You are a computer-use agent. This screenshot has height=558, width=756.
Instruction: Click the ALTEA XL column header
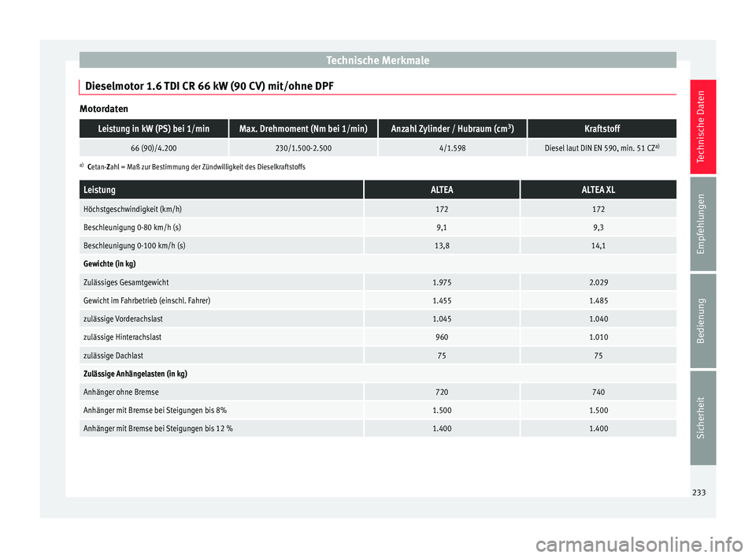coord(598,190)
